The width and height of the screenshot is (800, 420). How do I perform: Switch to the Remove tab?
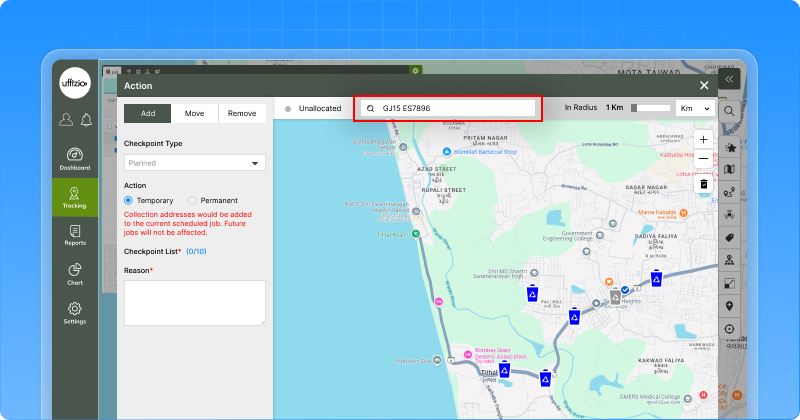[241, 113]
